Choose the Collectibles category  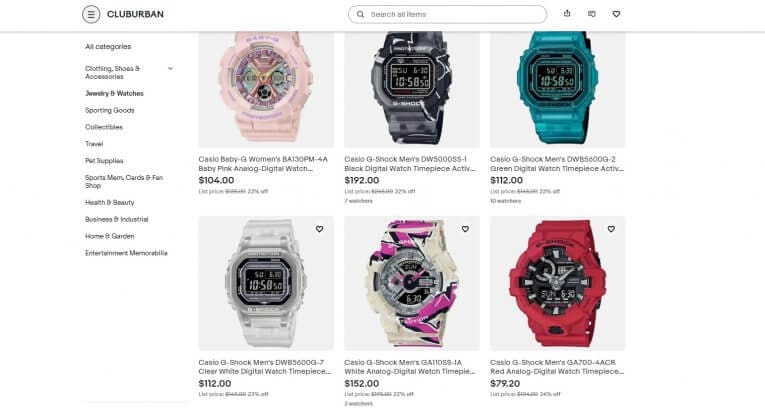(104, 127)
